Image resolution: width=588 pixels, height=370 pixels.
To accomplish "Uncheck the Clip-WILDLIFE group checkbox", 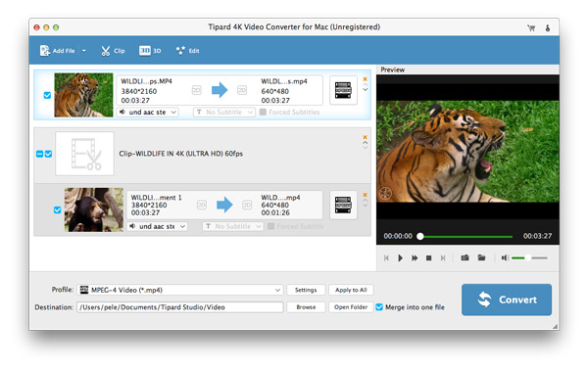I will 48,154.
